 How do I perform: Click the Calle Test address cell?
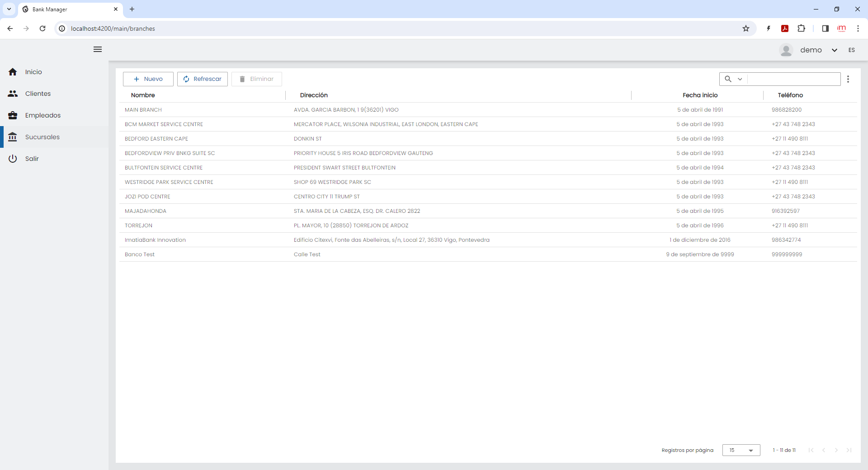pos(307,254)
